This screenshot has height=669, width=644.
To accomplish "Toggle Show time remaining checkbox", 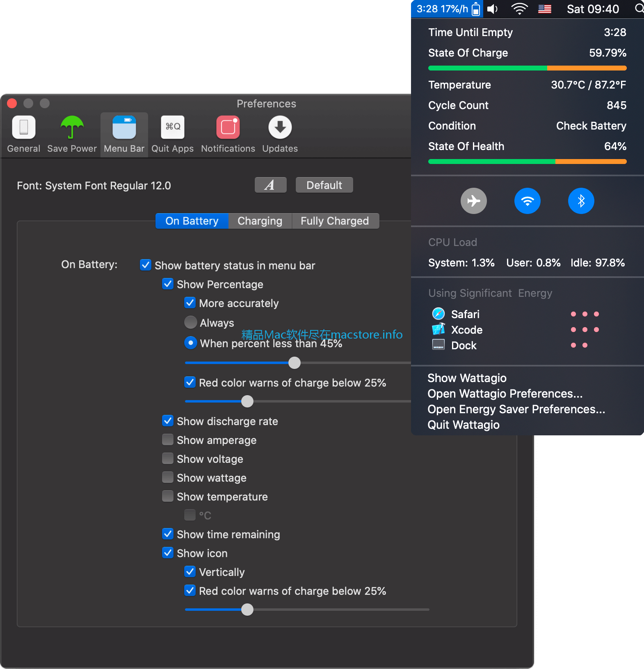I will (168, 534).
